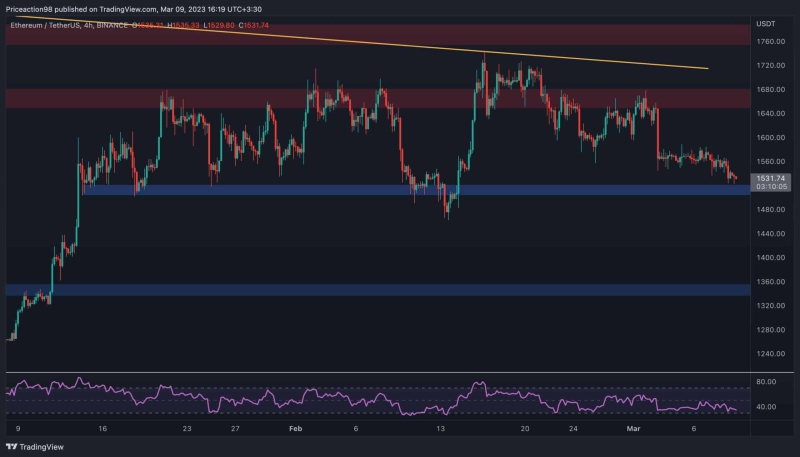
Task: Click the RSI 80.00 axis label
Action: 766,382
